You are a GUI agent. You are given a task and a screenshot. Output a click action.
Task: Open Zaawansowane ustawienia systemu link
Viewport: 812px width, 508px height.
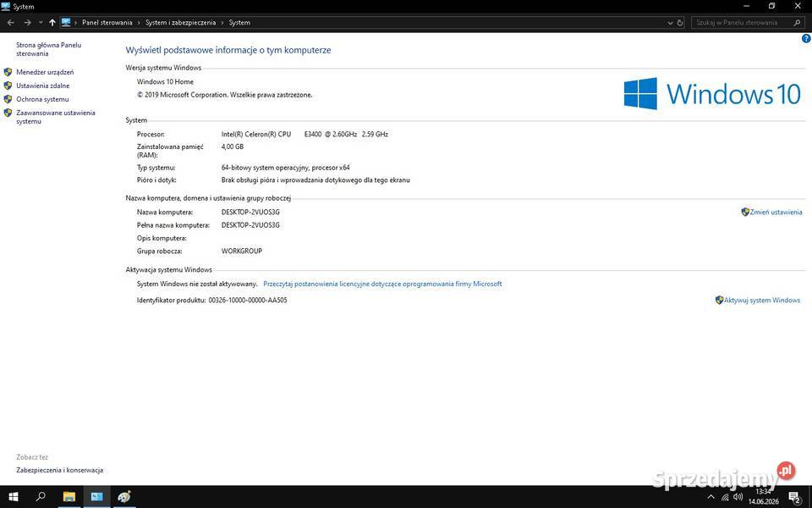pyautogui.click(x=56, y=117)
